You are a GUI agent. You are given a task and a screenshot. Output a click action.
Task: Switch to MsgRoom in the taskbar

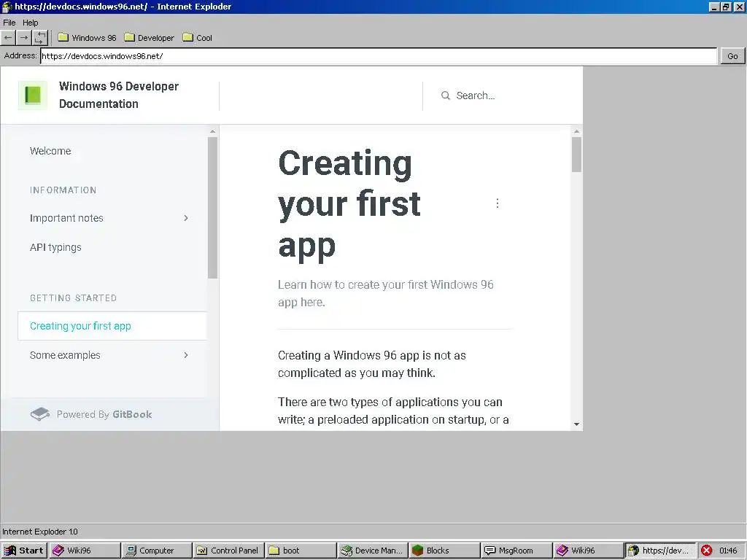516,551
